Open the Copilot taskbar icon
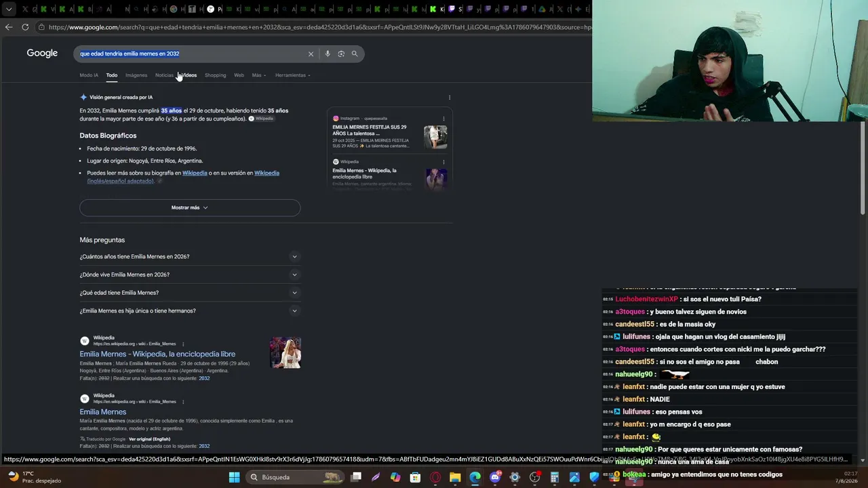The image size is (868, 488). [x=395, y=477]
